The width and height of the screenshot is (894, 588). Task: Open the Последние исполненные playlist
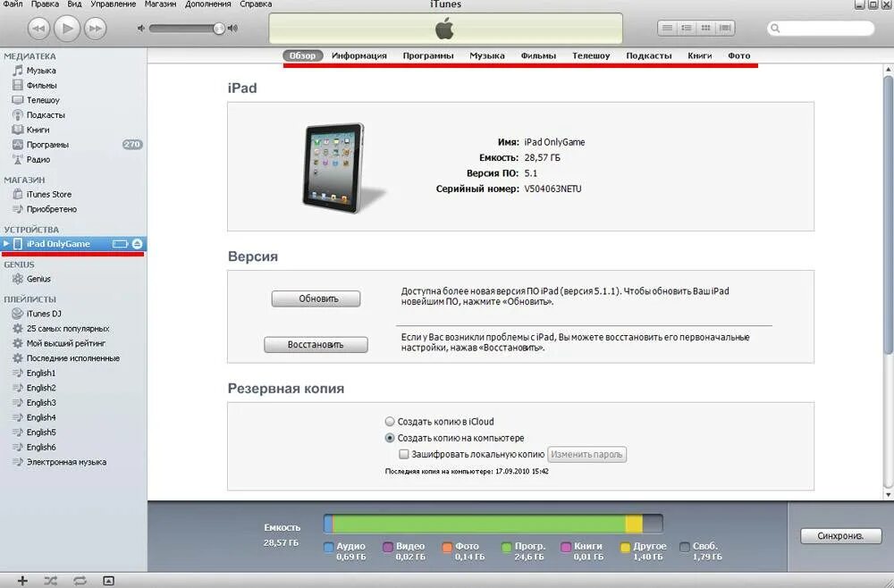pos(72,358)
